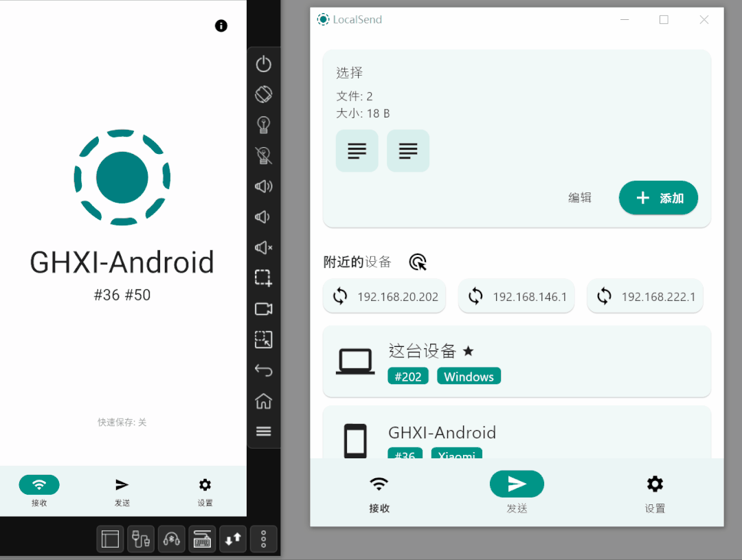
Task: Click the window layout icon in bottom toolbar
Action: [110, 539]
